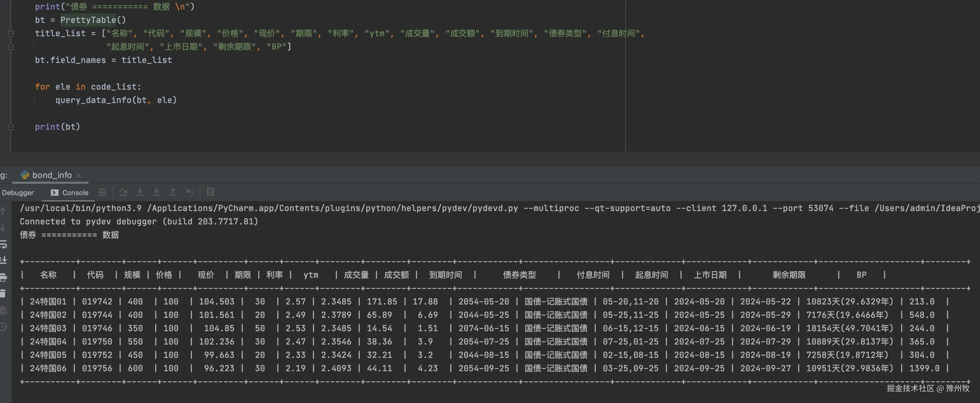Click the 债券类型 column header in output
The image size is (980, 403).
(x=519, y=275)
